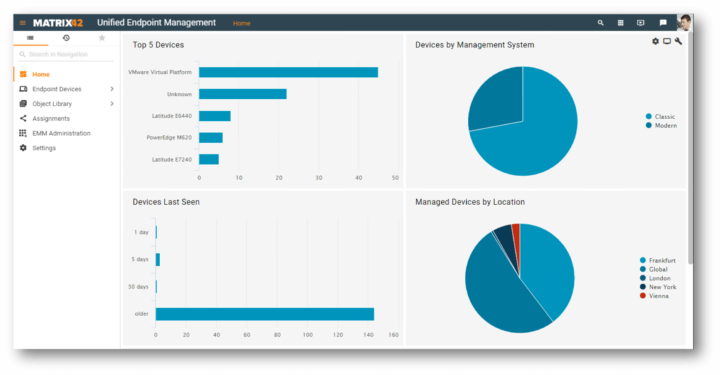Screen dimensions: 720x375
Task: Open the hamburger menu beside Matrix42 logo
Action: [22, 22]
